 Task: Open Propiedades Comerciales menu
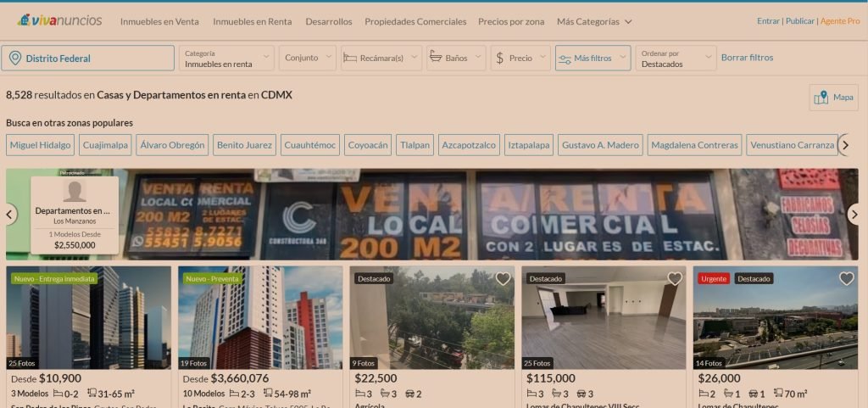click(x=415, y=21)
